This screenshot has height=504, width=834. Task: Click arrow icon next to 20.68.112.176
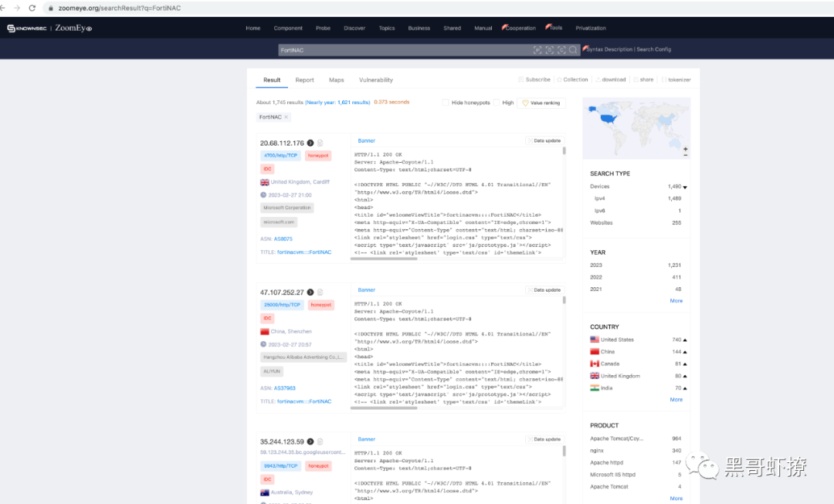point(310,143)
